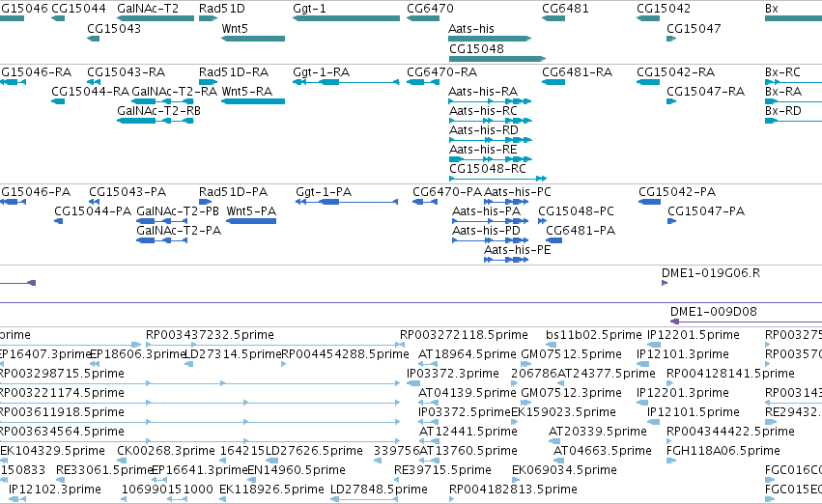The image size is (822, 504).
Task: Click EST bs11b02.5prime
Action: pos(551,345)
